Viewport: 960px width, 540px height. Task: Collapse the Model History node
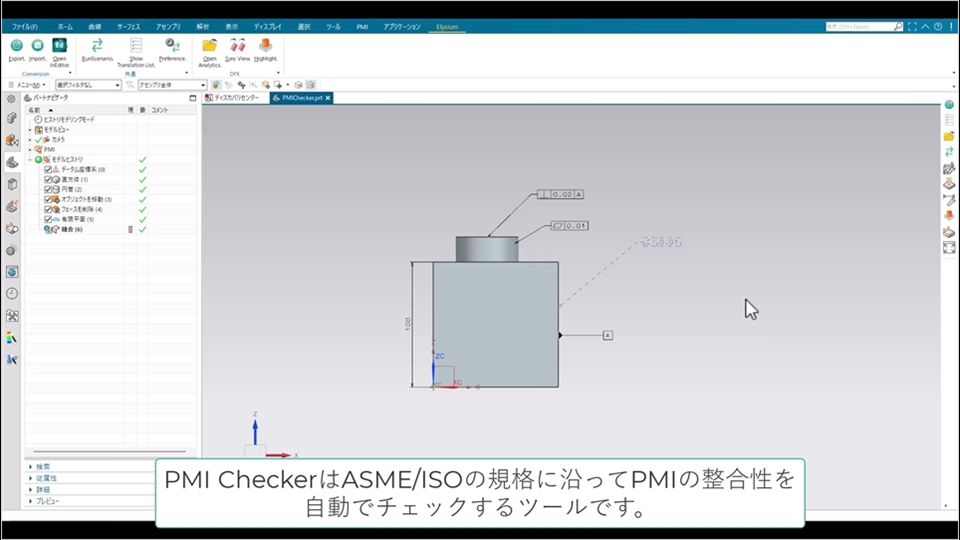30,159
